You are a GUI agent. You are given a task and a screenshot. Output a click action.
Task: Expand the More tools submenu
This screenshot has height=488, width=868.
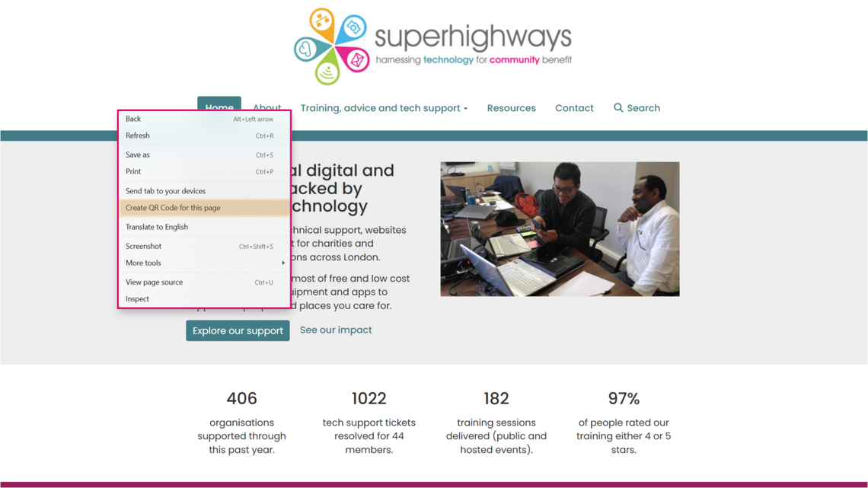[x=144, y=263]
